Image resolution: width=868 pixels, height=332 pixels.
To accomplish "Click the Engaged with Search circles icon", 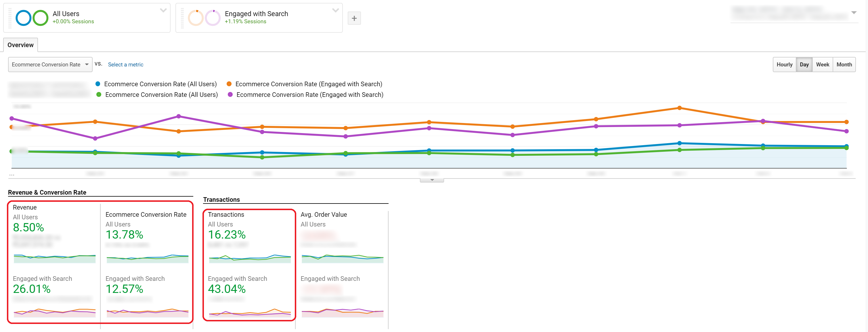I will (204, 18).
